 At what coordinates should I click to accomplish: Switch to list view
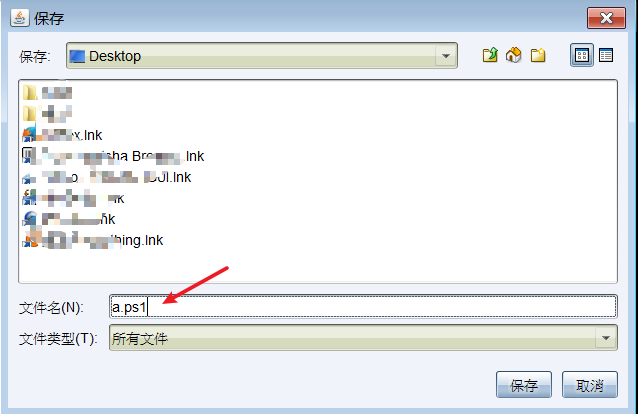(581, 55)
